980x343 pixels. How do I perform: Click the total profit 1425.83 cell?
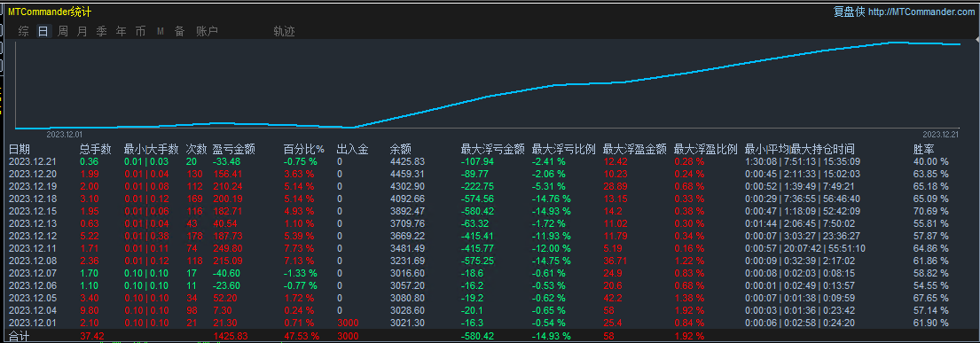(231, 336)
